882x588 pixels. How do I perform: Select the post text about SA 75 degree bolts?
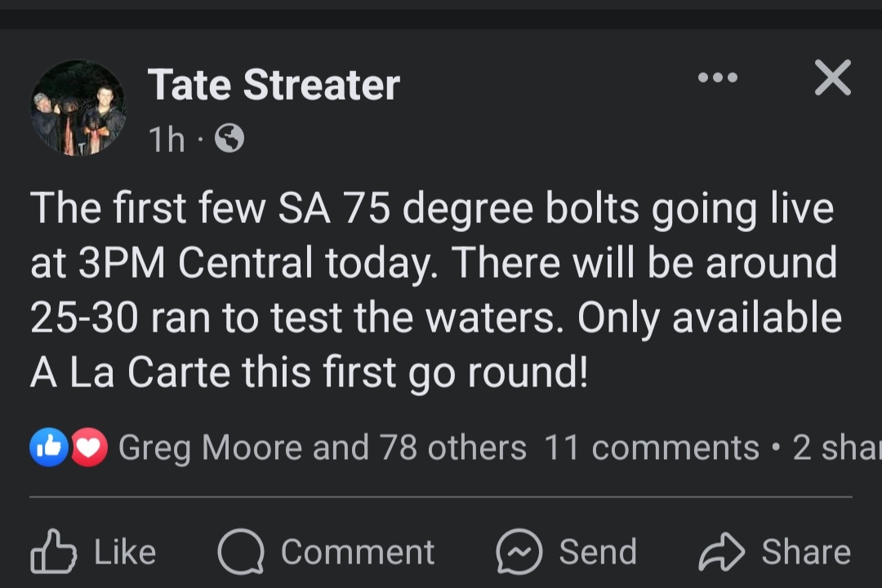[x=436, y=291]
